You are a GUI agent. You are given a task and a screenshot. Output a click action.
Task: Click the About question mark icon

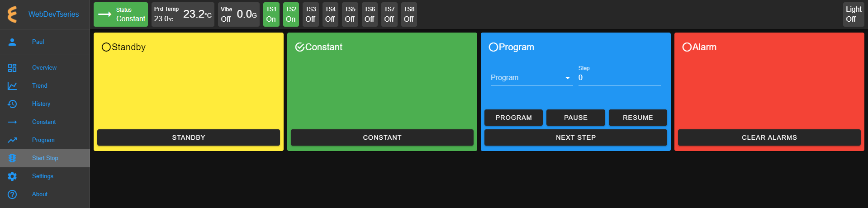click(12, 194)
